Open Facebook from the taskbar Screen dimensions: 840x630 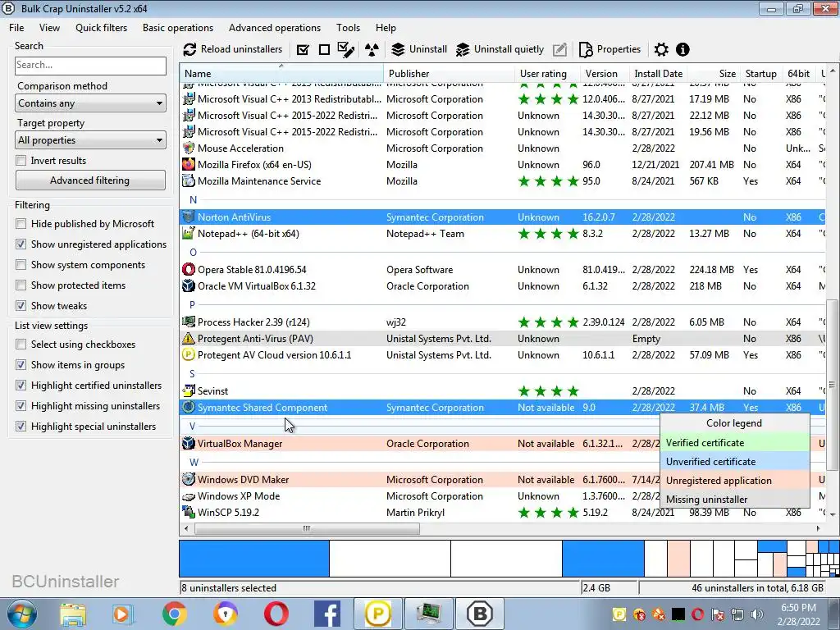coord(327,614)
